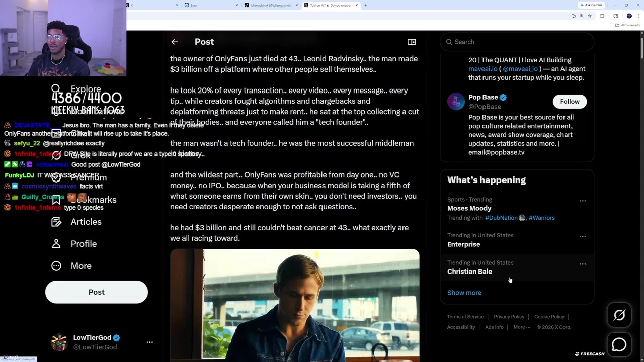
Task: Open account menu dots next to LowTierGod
Action: [x=149, y=342]
